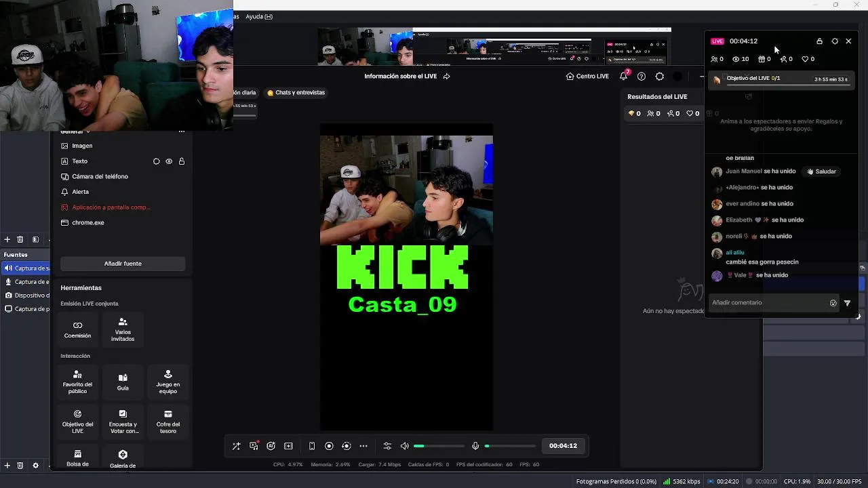
Task: Click the Añadir fuente button
Action: (x=123, y=264)
